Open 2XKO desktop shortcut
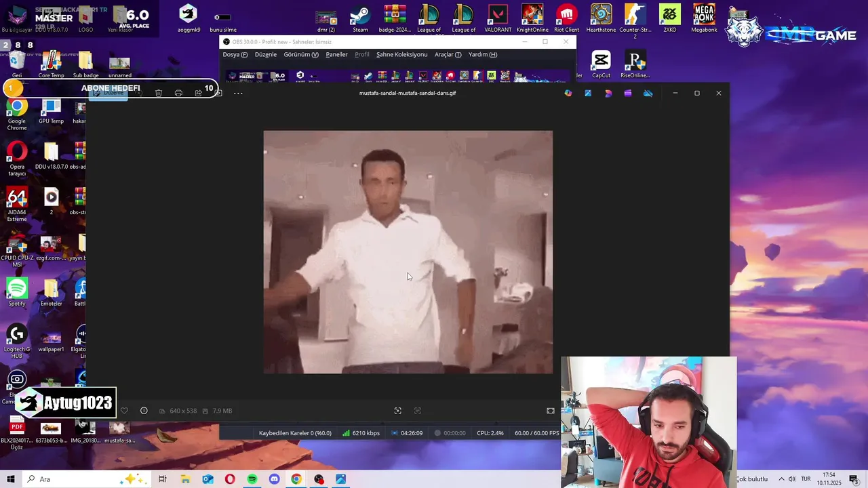Screen dimensions: 868x488 [x=670, y=18]
